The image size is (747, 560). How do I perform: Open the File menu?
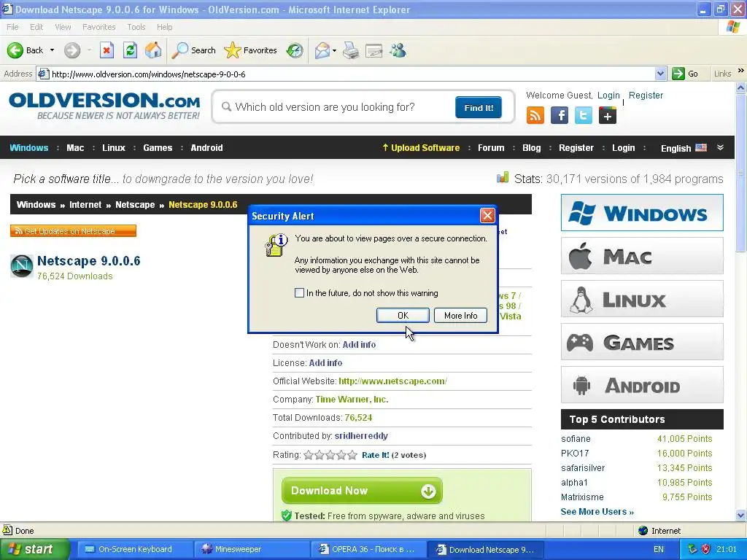12,27
